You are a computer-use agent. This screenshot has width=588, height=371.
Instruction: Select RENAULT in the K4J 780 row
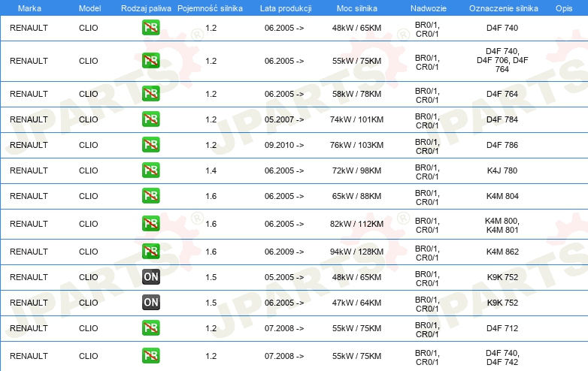[x=29, y=170]
